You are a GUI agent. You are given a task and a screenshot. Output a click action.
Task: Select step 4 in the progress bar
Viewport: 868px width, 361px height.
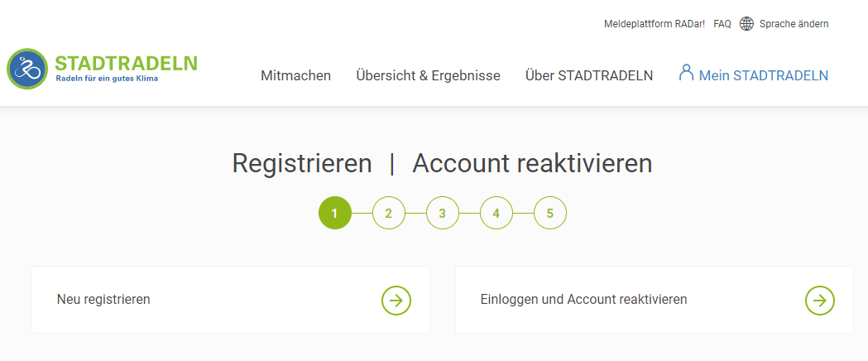coord(496,213)
